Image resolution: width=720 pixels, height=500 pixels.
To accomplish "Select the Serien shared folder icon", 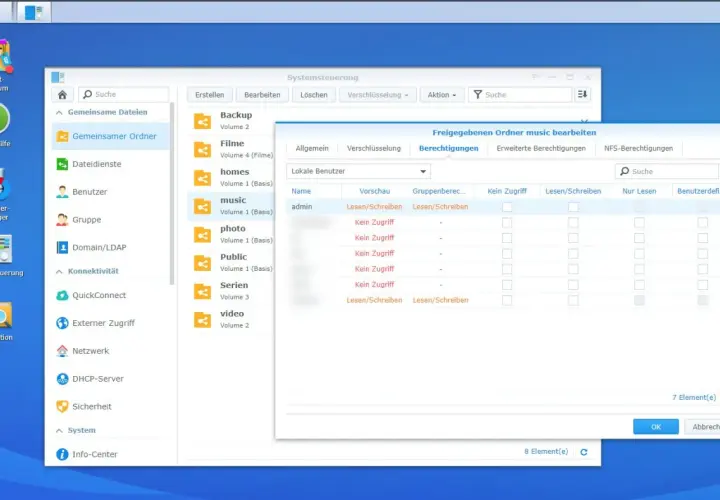I will [202, 292].
